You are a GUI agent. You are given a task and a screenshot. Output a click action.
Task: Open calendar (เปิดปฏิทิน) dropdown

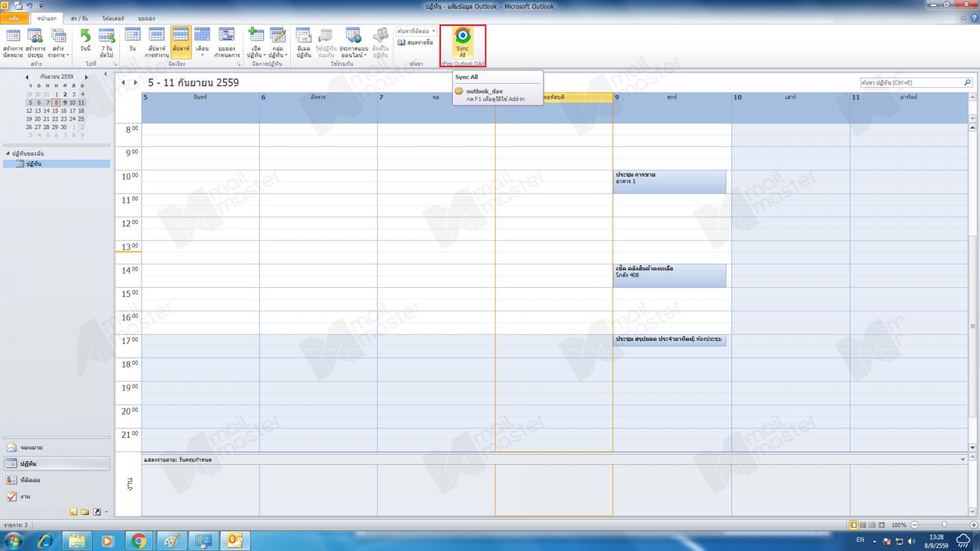256,43
